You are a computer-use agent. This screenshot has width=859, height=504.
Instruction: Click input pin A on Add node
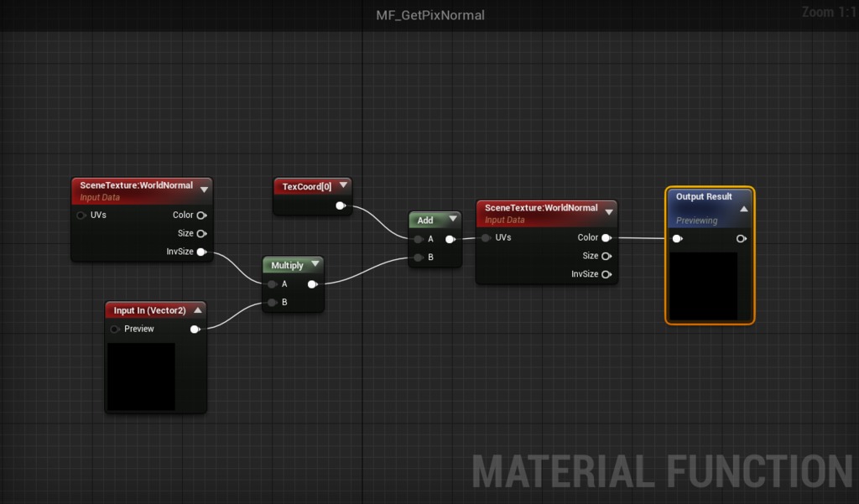point(419,239)
